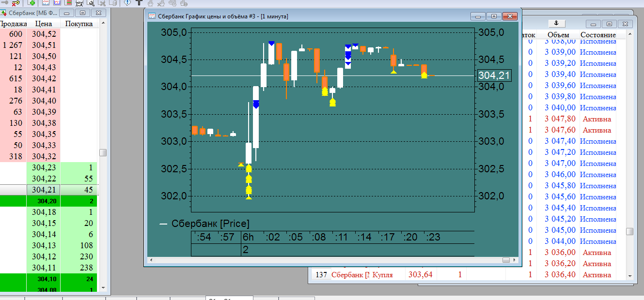Click the 6h label on time axis
Image resolution: width=644 pixels, height=300 pixels.
(x=248, y=237)
